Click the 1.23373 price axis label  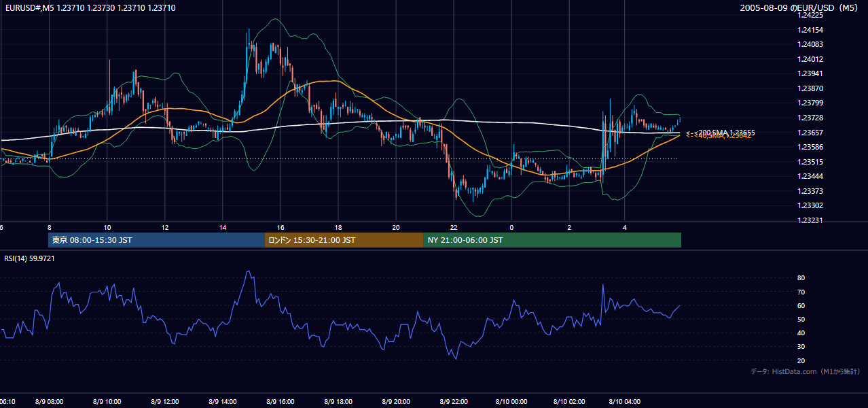[811, 191]
